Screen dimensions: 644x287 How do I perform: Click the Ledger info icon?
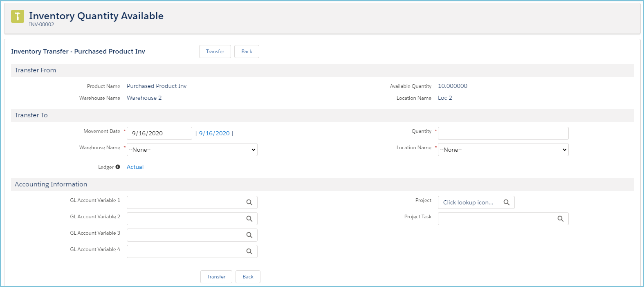[x=118, y=167]
